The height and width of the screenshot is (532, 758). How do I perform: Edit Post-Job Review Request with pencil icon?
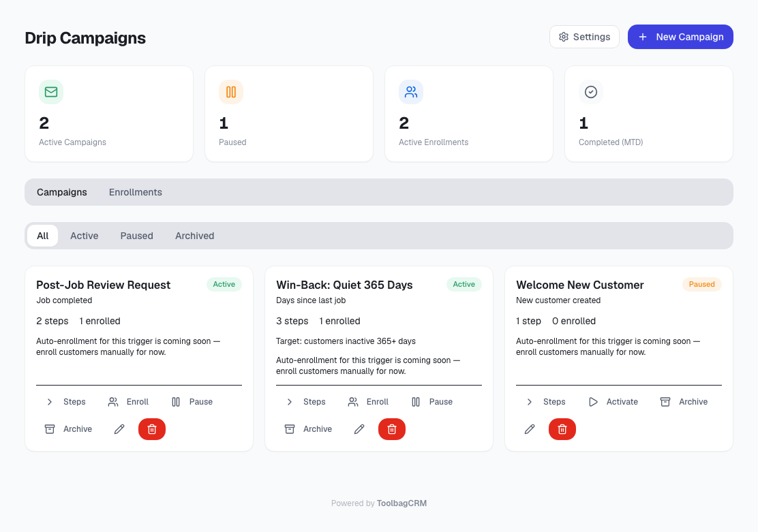[119, 429]
